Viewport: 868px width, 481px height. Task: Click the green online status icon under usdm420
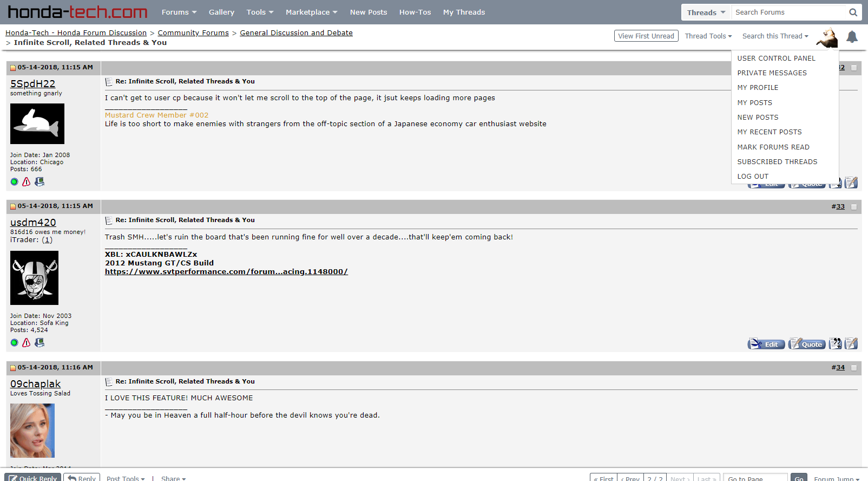point(14,342)
